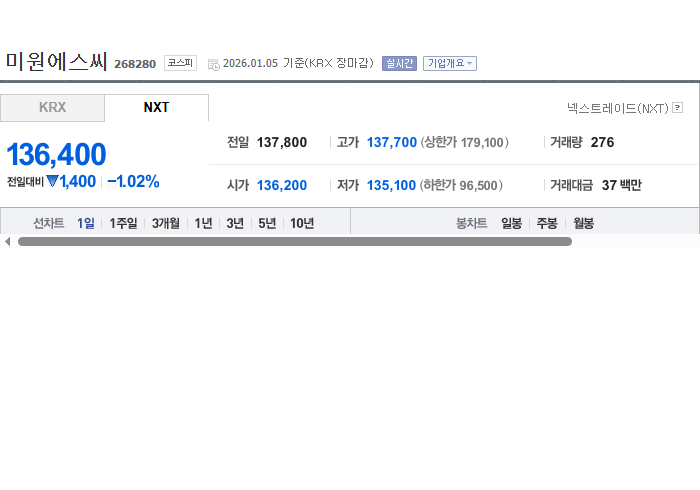Image resolution: width=700 pixels, height=490 pixels.
Task: Click the volume value 276
Action: coord(602,142)
